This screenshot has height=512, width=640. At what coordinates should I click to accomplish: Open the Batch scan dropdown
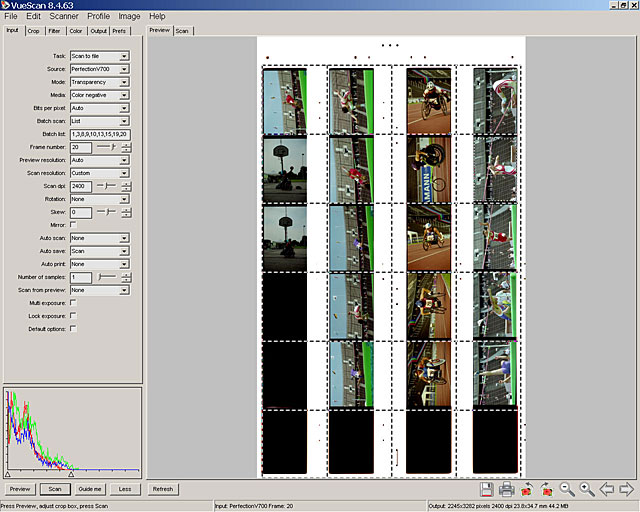tap(99, 121)
